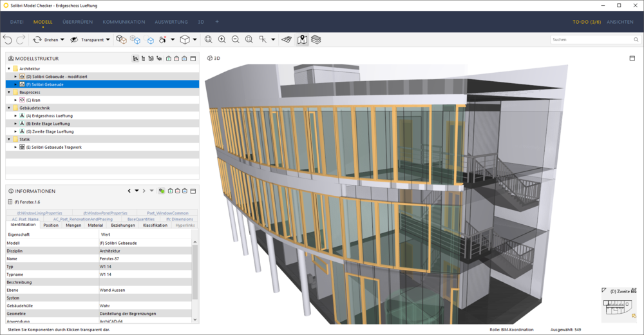Toggle the green link icon in Informationen

coord(161,191)
